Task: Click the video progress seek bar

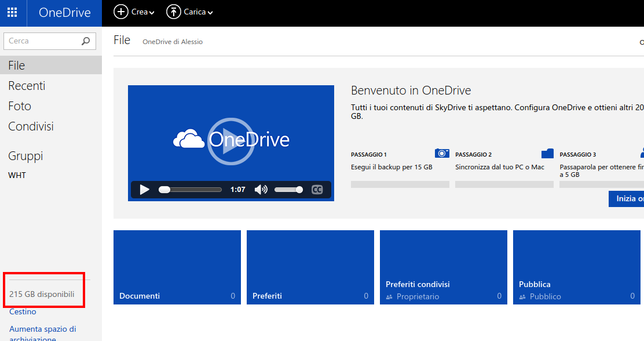Action: (190, 190)
